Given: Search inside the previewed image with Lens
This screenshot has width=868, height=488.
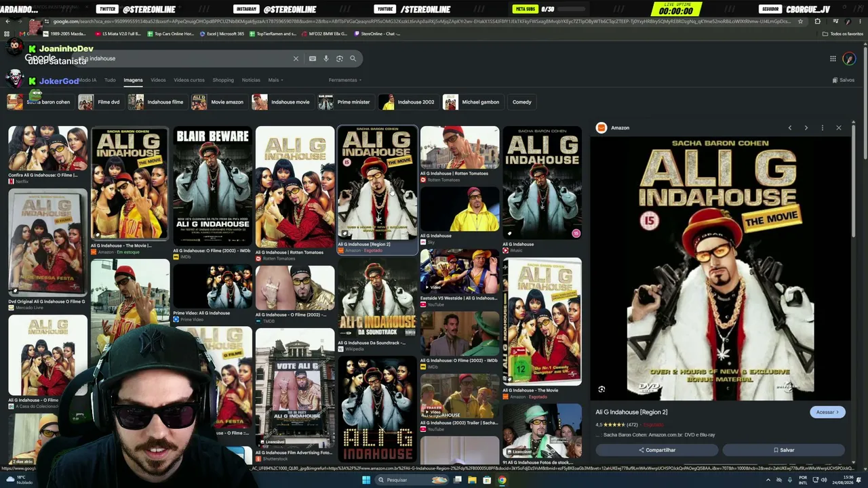Looking at the screenshot, I should (x=601, y=389).
